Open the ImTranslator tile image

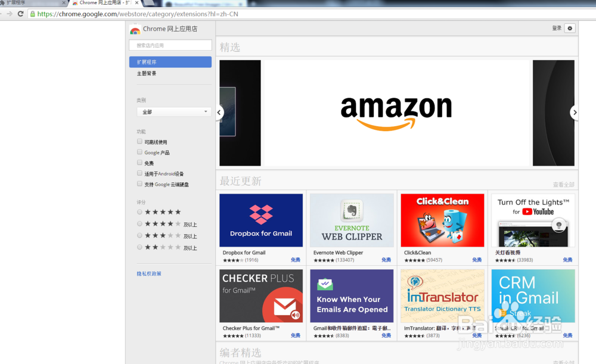pyautogui.click(x=442, y=296)
